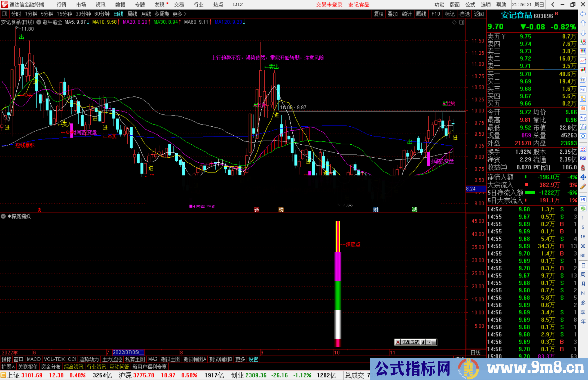Toggle the diamond marker at chart top-right

coord(454,22)
